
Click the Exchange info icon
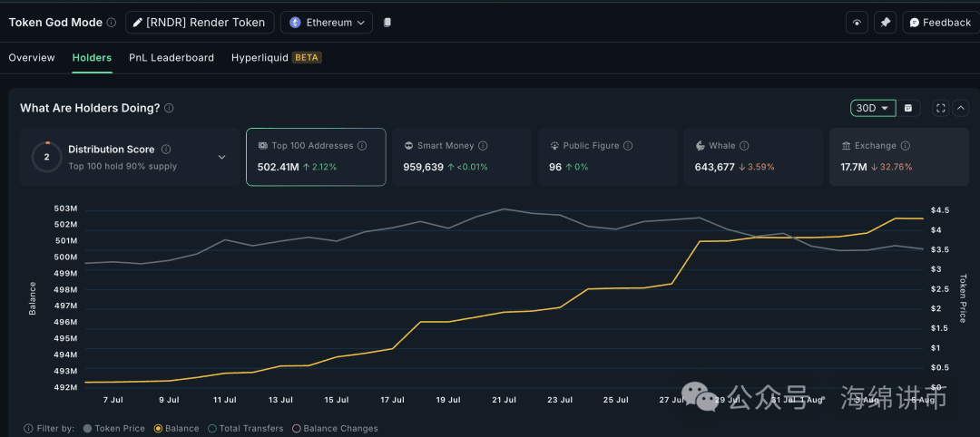905,145
